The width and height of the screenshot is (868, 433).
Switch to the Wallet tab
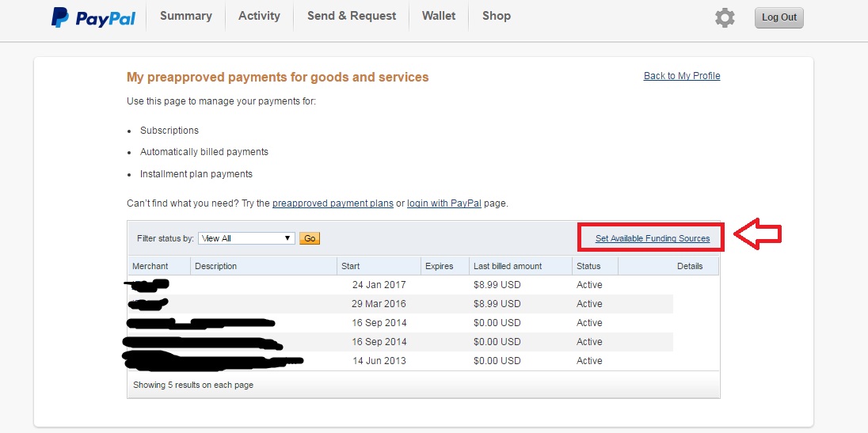point(439,16)
